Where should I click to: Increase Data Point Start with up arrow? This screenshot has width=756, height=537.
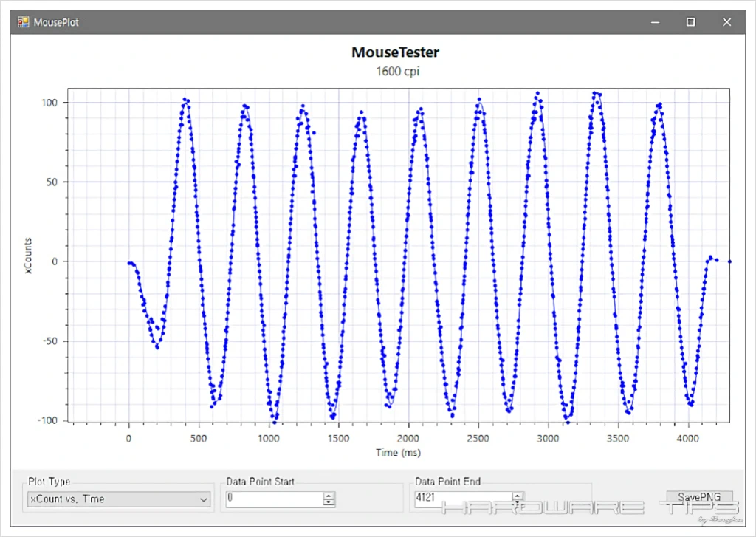click(x=329, y=496)
